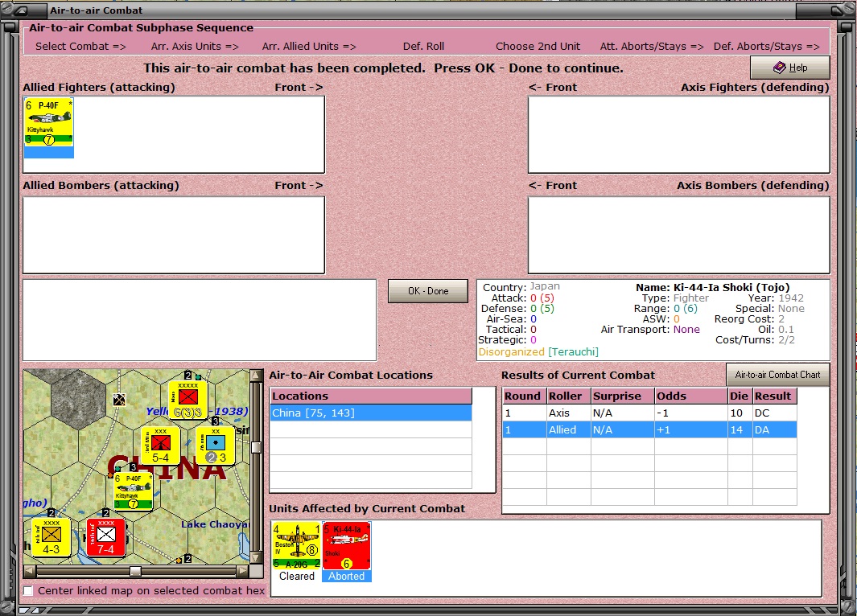Click the map vertical scrollbar down arrow
Screen dimensions: 857x616
(x=256, y=558)
